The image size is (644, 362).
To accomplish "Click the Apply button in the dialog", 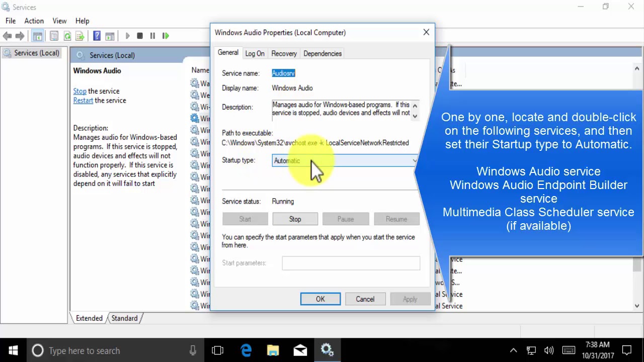I will 410,299.
